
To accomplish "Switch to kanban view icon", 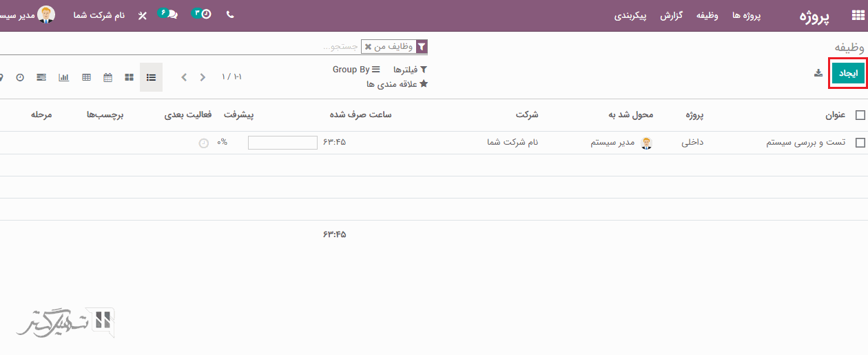I will (x=129, y=77).
